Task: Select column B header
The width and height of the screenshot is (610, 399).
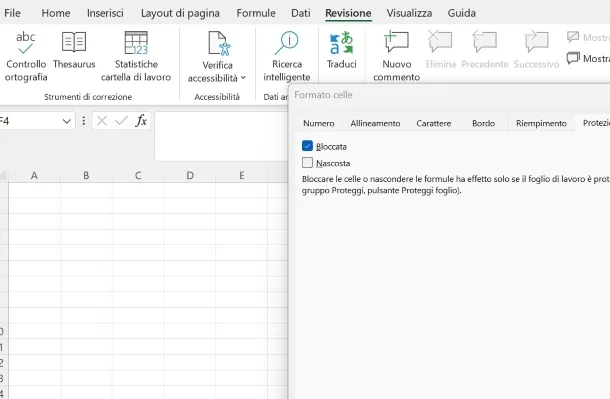Action: click(x=86, y=175)
